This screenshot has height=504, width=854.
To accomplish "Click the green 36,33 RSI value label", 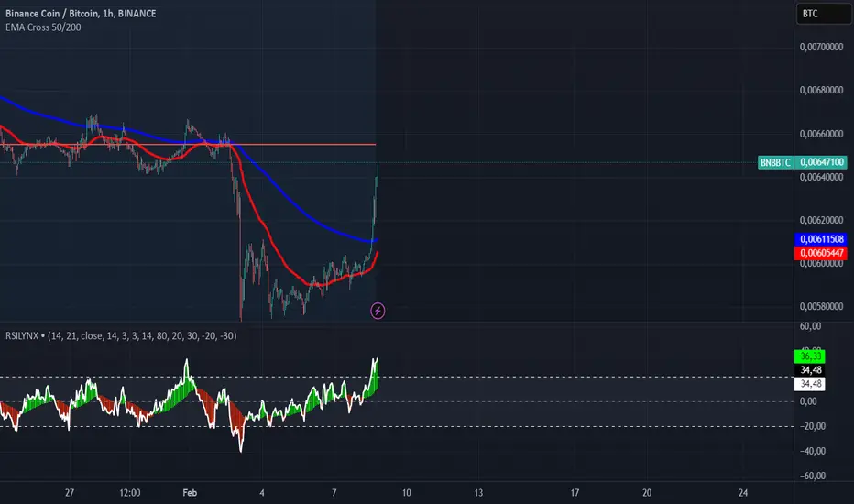I will pyautogui.click(x=810, y=356).
